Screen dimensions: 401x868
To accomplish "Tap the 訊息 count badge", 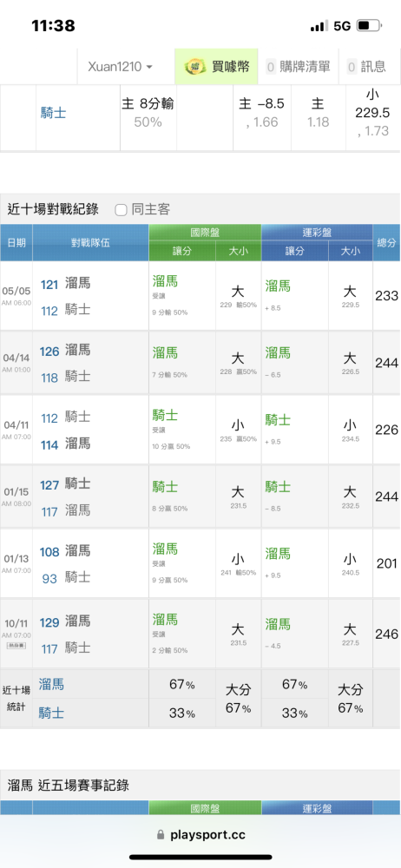I will pyautogui.click(x=352, y=67).
